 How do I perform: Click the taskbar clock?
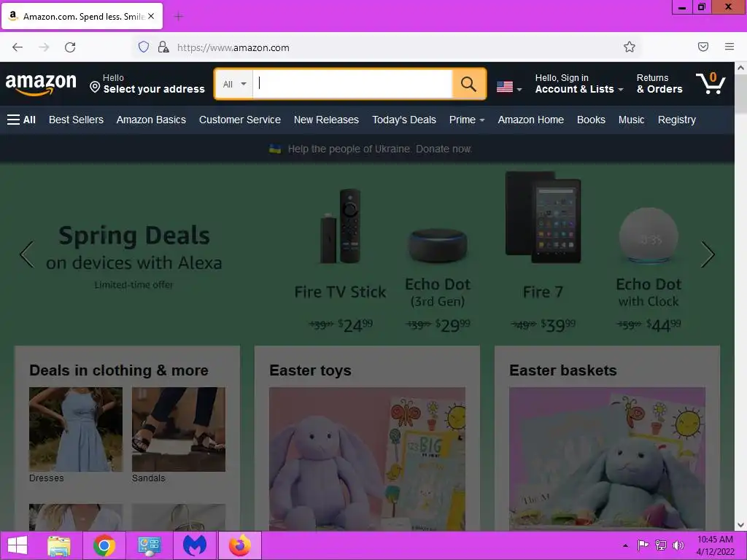(715, 545)
